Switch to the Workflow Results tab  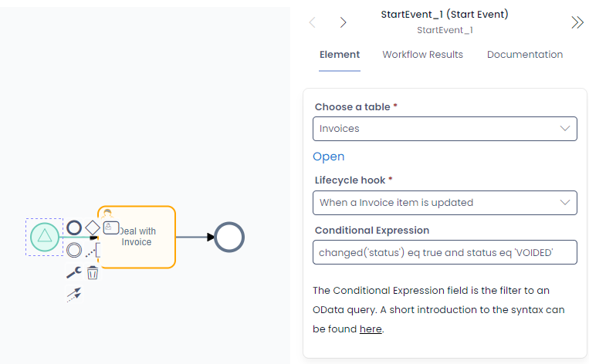point(422,55)
